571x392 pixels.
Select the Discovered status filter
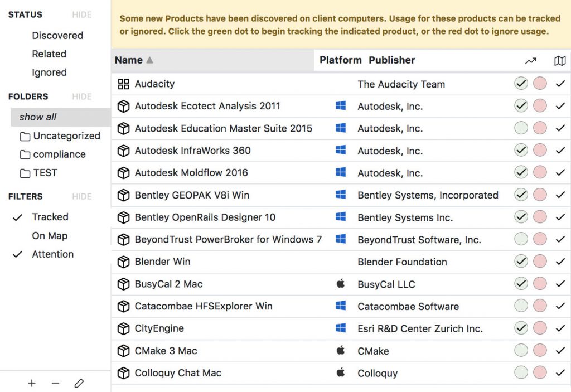[x=57, y=35]
